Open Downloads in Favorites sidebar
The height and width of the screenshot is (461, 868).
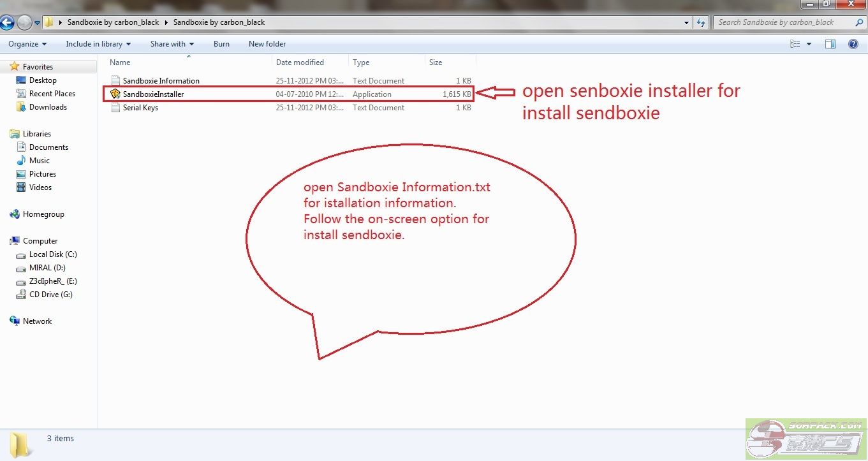click(x=48, y=107)
